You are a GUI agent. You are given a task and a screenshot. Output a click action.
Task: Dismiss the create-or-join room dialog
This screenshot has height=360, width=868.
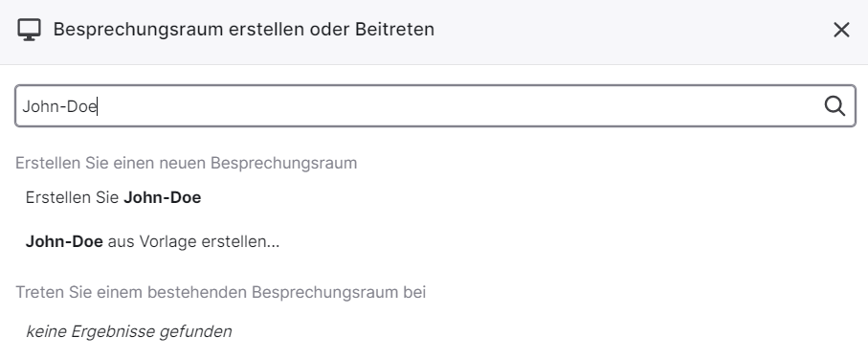click(x=841, y=30)
